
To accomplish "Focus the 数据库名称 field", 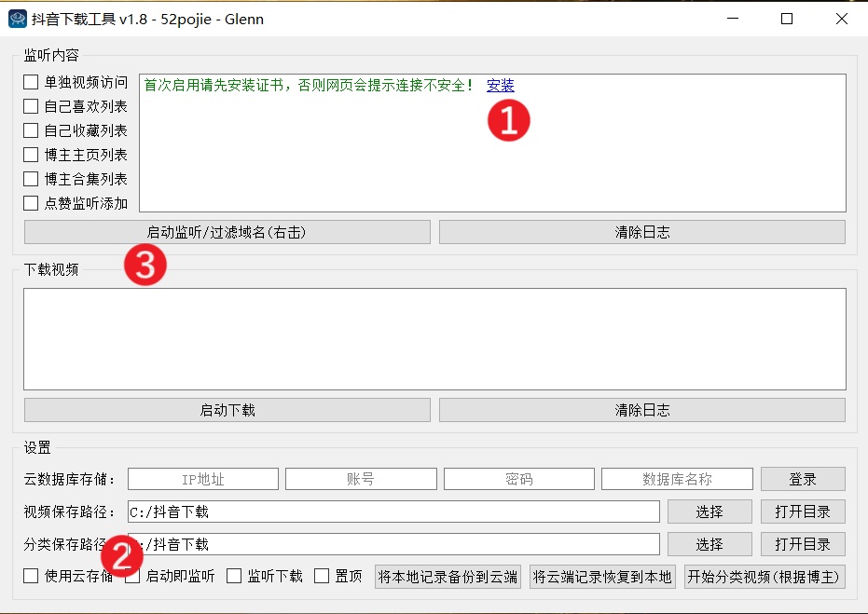I will click(x=677, y=479).
